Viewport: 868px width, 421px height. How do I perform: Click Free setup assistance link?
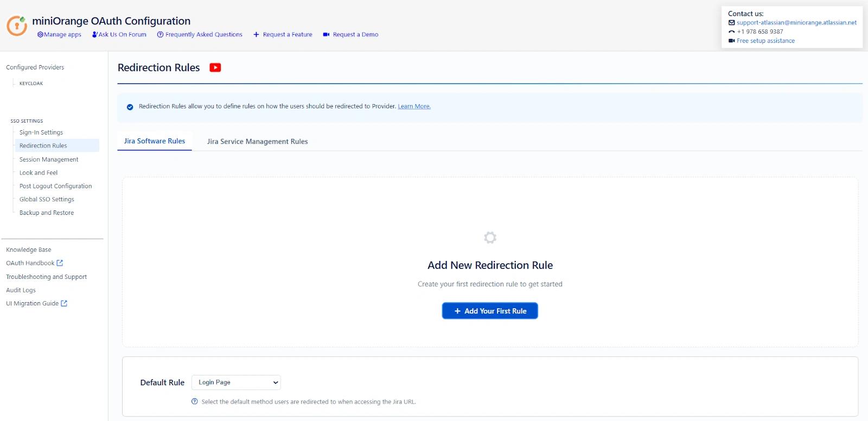[x=765, y=41]
